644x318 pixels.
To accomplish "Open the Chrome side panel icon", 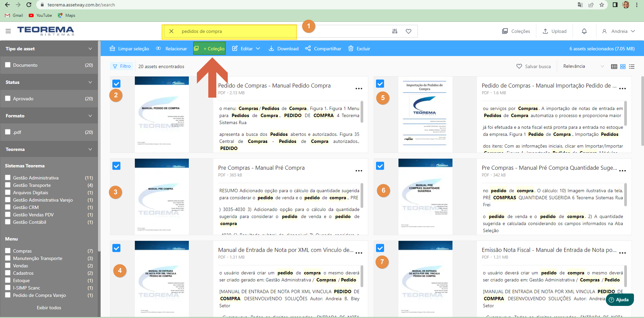I will pyautogui.click(x=615, y=5).
